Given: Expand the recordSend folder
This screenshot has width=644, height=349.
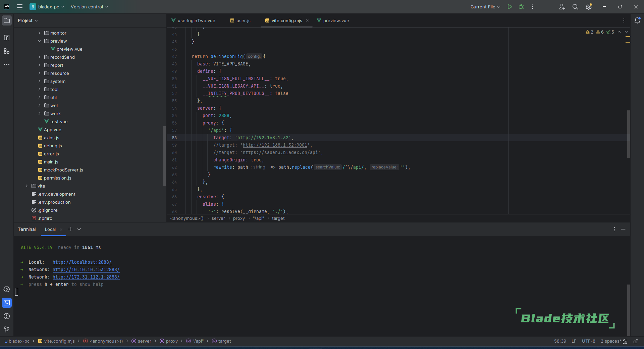Looking at the screenshot, I should [x=39, y=57].
